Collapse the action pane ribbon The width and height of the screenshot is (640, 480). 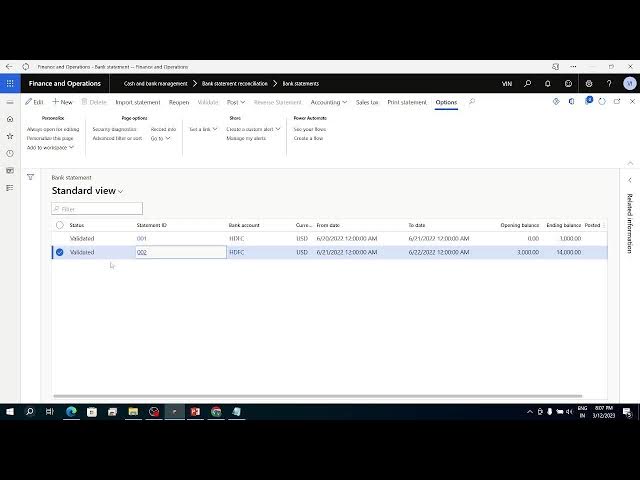pyautogui.click(x=630, y=163)
